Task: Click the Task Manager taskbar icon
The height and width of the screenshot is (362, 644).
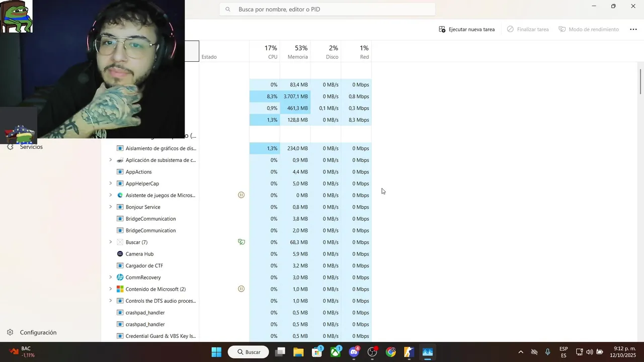Action: 428,352
